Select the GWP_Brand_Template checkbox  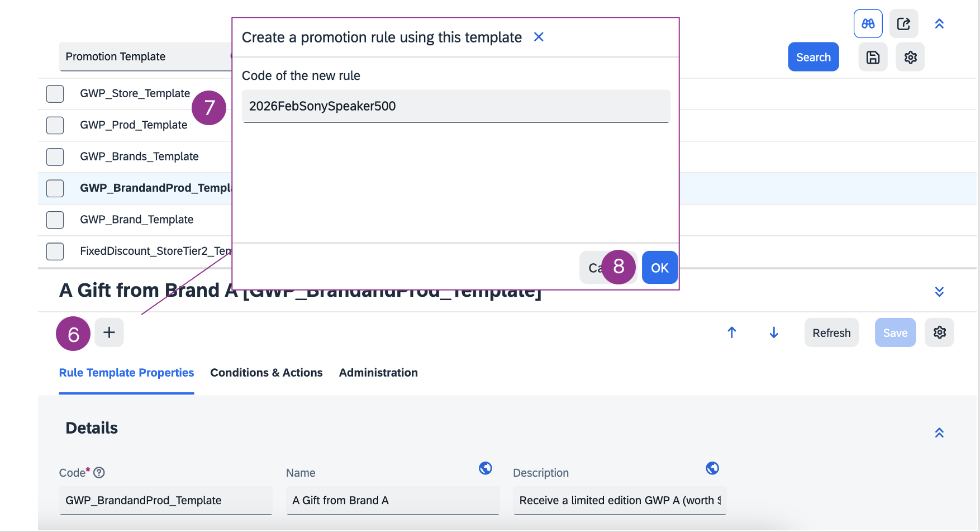[x=55, y=220]
